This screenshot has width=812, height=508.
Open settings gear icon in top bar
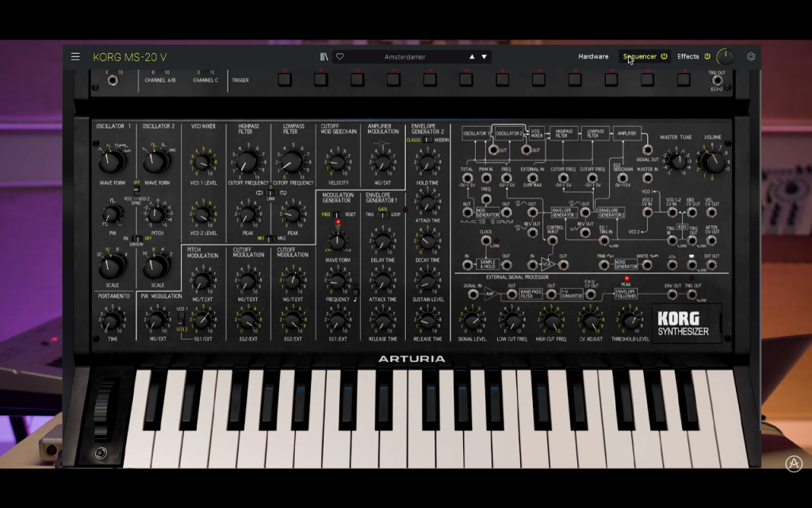751,56
